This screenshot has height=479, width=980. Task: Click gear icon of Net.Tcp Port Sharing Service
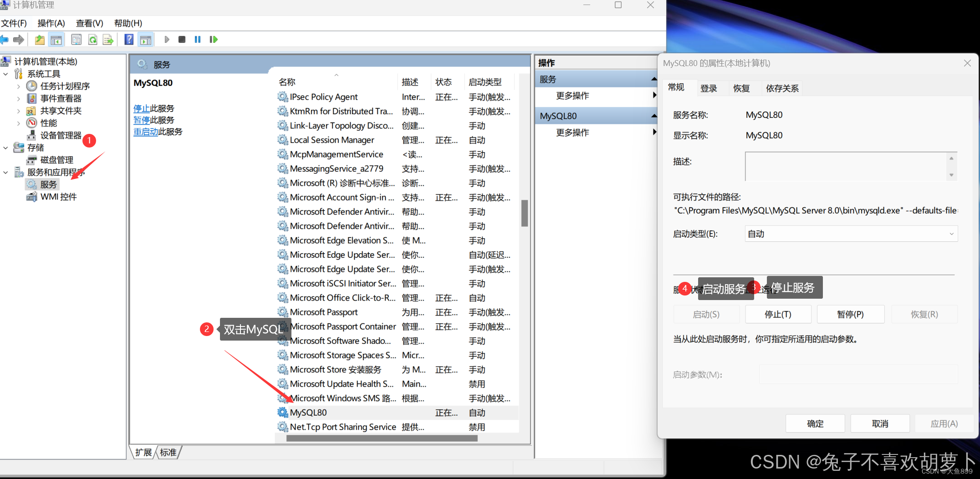click(283, 427)
